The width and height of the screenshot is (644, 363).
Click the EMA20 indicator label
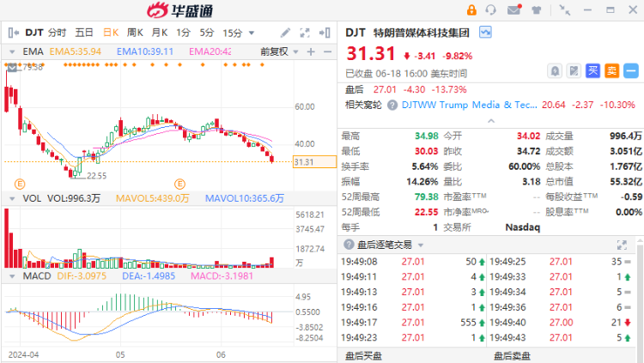(x=210, y=51)
